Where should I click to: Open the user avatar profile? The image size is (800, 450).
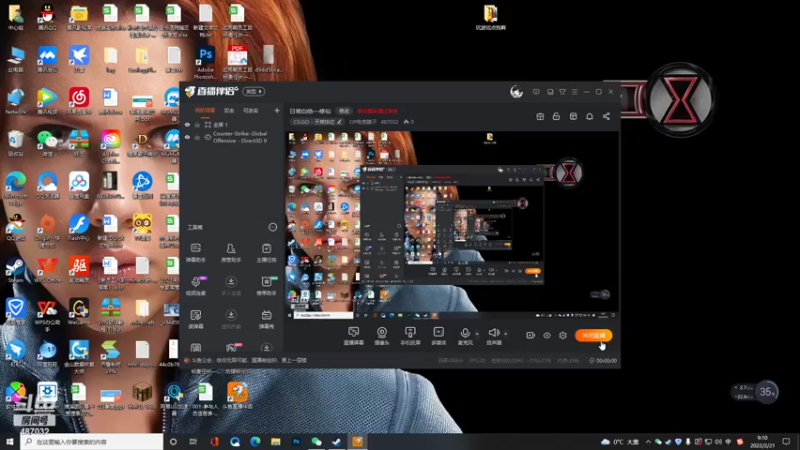[516, 91]
